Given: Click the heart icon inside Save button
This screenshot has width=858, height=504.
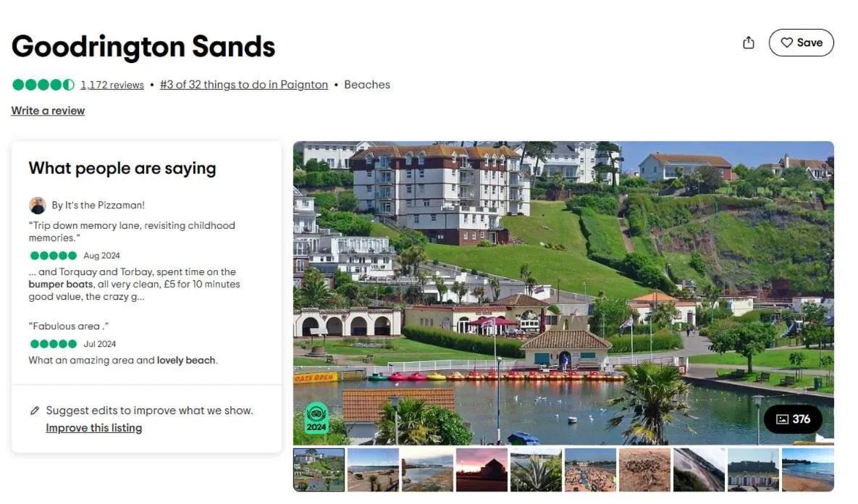Looking at the screenshot, I should coord(786,42).
